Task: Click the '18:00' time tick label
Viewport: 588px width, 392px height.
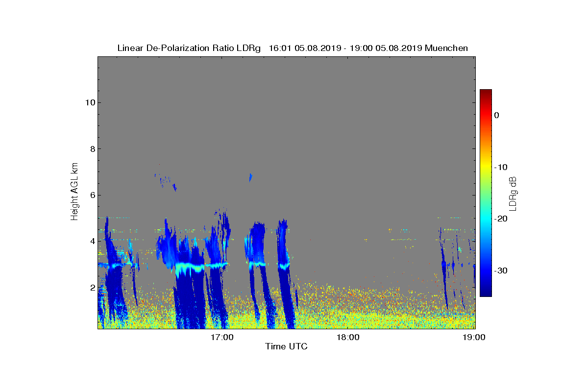Action: (348, 337)
